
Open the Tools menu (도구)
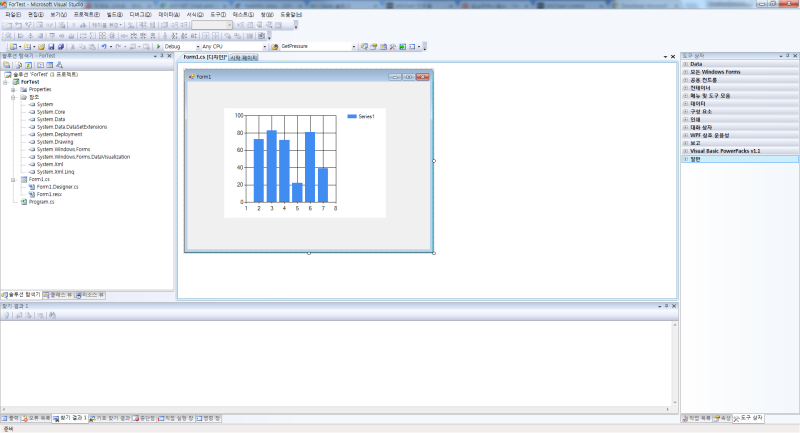pos(218,15)
